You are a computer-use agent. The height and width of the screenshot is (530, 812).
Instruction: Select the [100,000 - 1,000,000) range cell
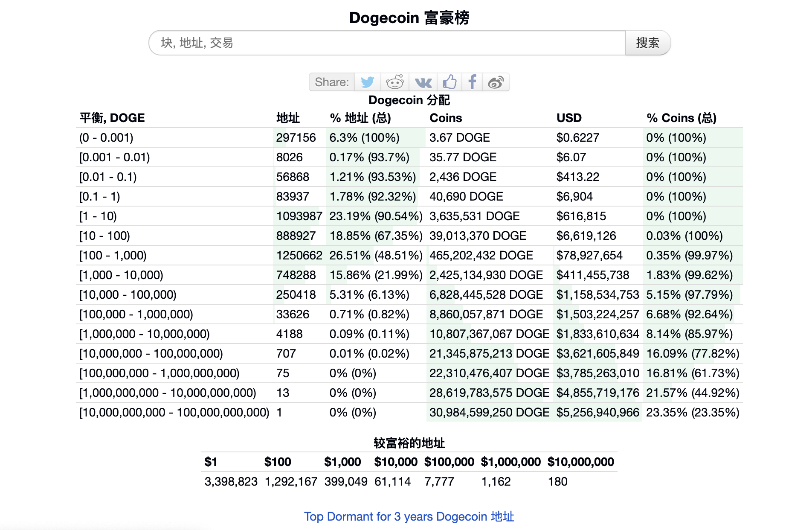(136, 314)
